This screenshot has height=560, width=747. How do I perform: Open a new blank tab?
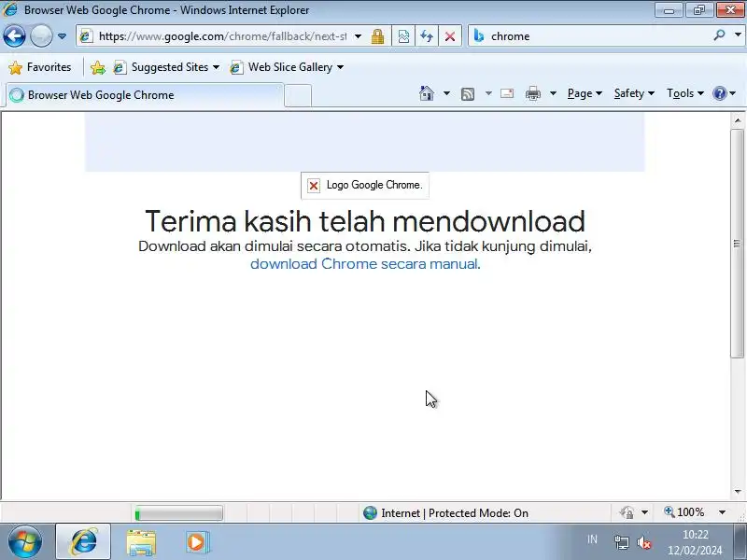point(298,96)
